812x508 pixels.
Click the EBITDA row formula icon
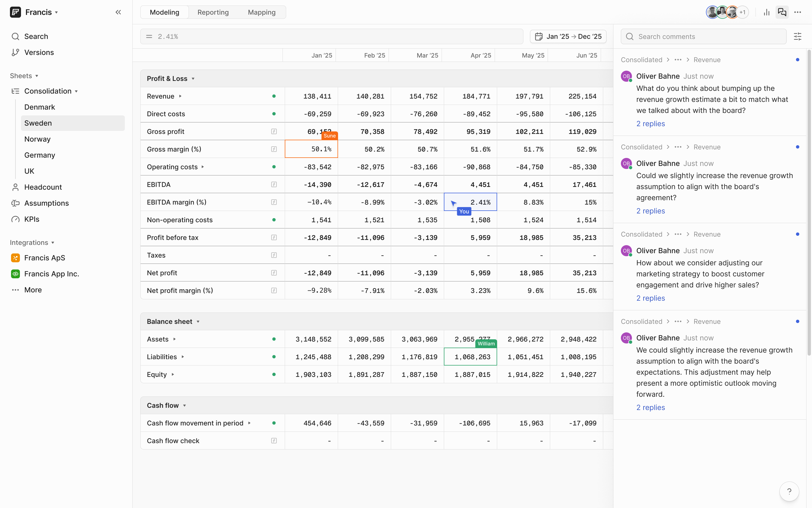tap(274, 184)
